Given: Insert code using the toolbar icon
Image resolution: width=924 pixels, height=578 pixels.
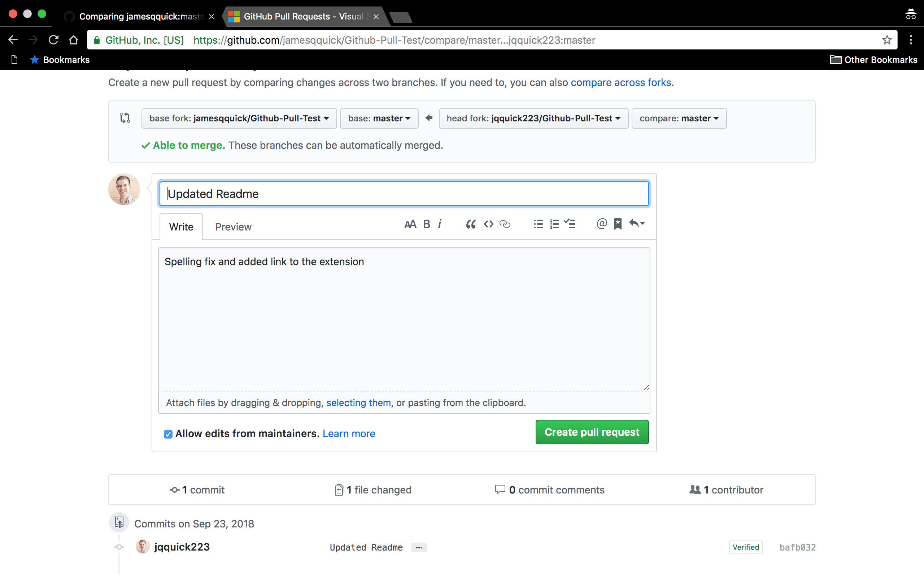Looking at the screenshot, I should (488, 224).
